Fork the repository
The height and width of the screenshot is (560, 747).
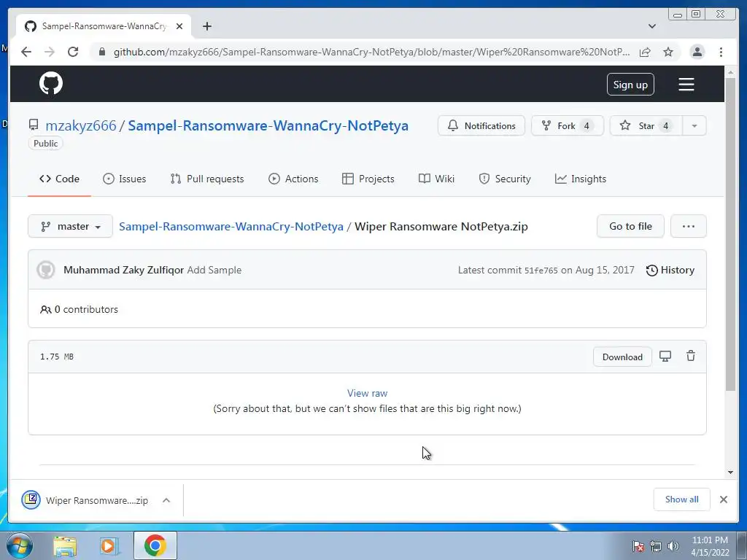pyautogui.click(x=568, y=125)
